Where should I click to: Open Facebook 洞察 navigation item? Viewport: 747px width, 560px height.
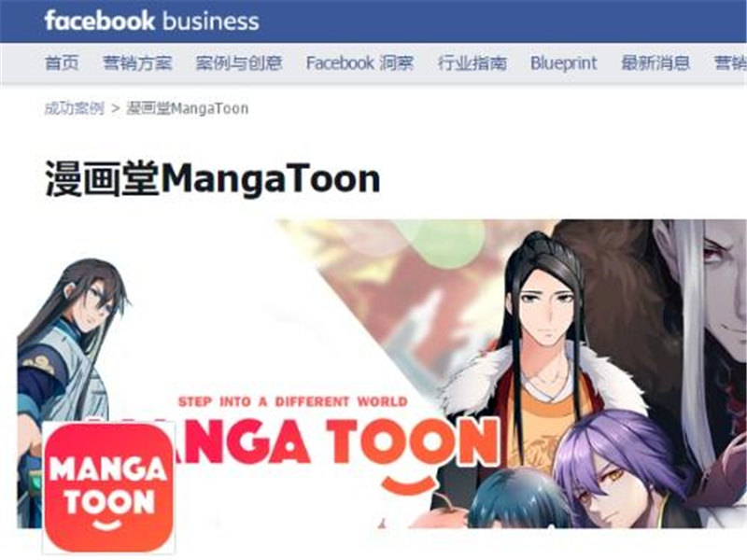(359, 63)
